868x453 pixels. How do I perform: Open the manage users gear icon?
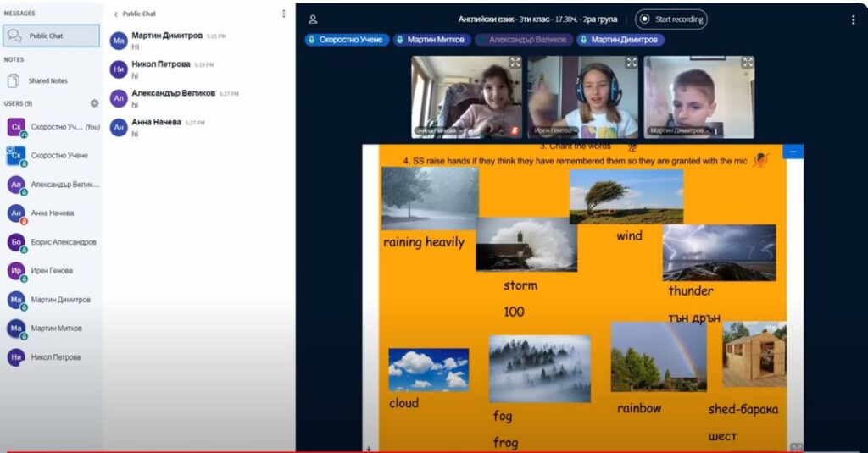pyautogui.click(x=94, y=103)
